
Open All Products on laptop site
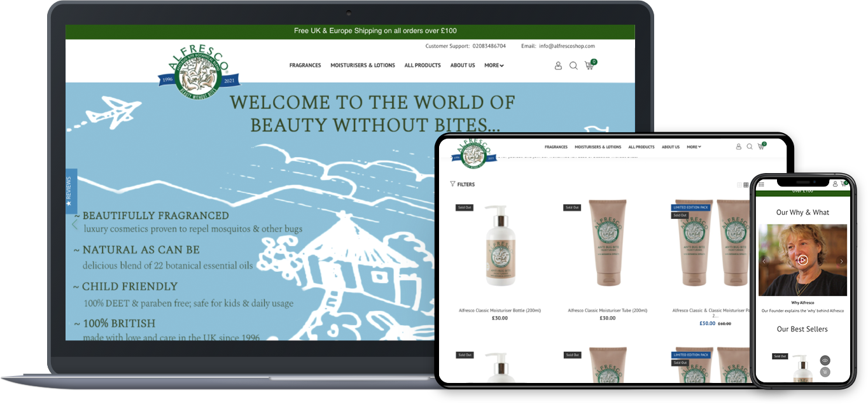tap(423, 66)
